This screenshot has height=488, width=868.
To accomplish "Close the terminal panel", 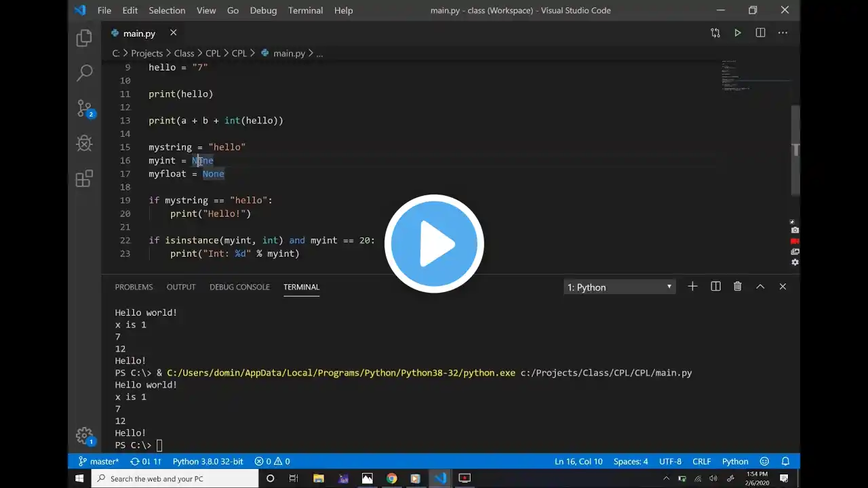I will pyautogui.click(x=783, y=287).
